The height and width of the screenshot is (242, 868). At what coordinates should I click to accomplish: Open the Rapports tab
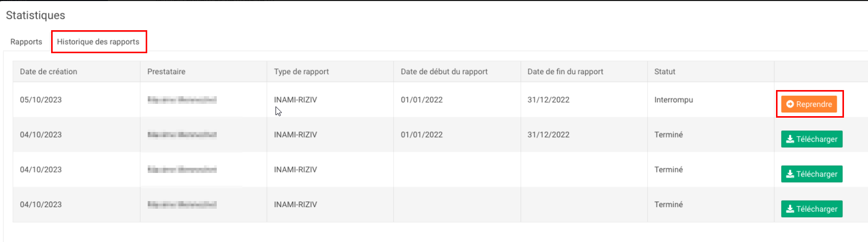[x=26, y=42]
